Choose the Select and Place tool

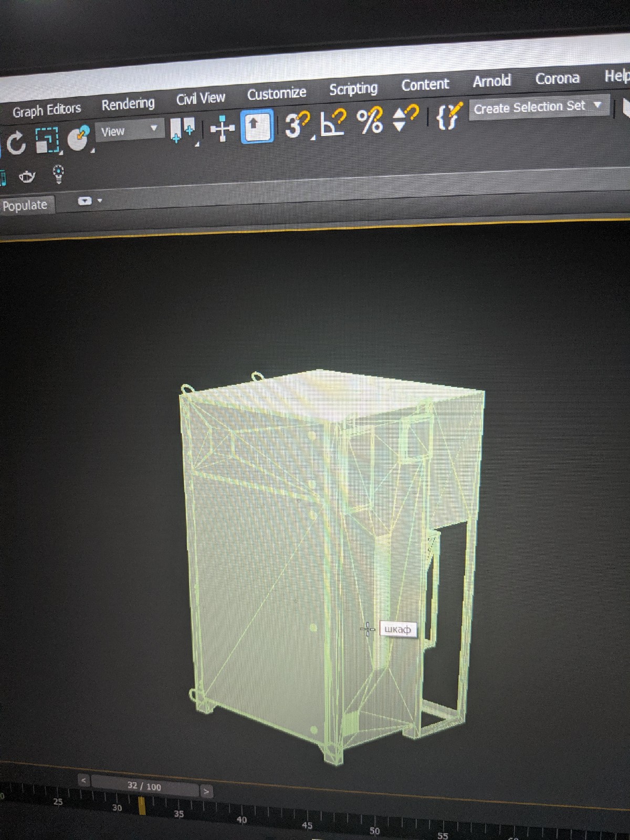(79, 139)
